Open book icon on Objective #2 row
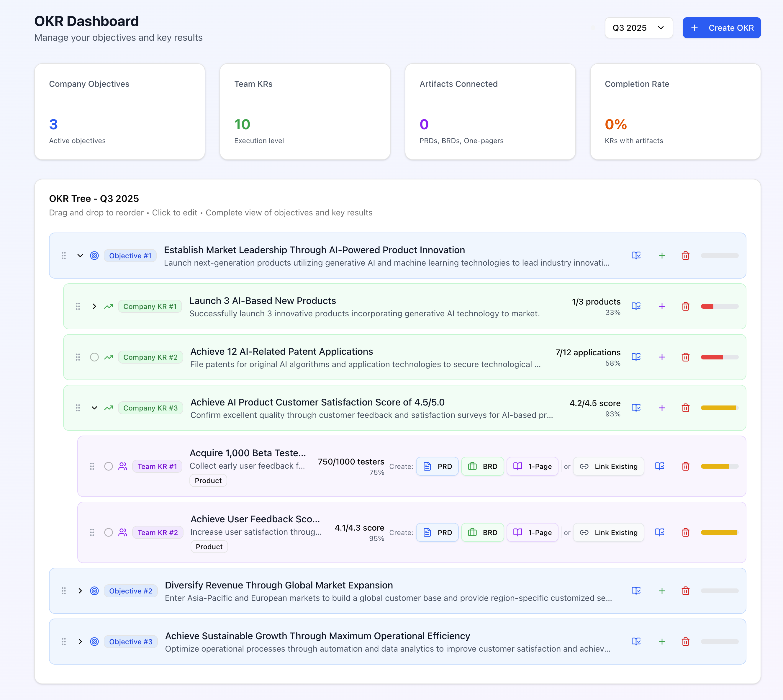The height and width of the screenshot is (700, 783). coord(636,591)
